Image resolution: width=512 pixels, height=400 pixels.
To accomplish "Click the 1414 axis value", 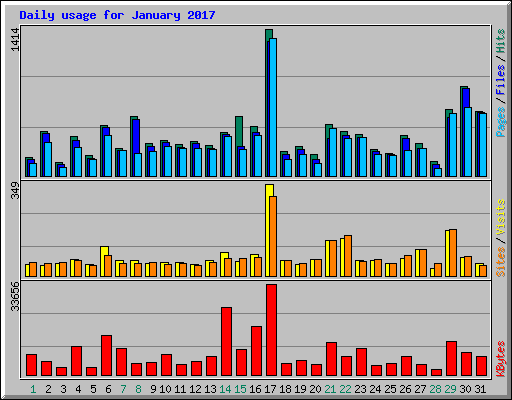I will (15, 40).
